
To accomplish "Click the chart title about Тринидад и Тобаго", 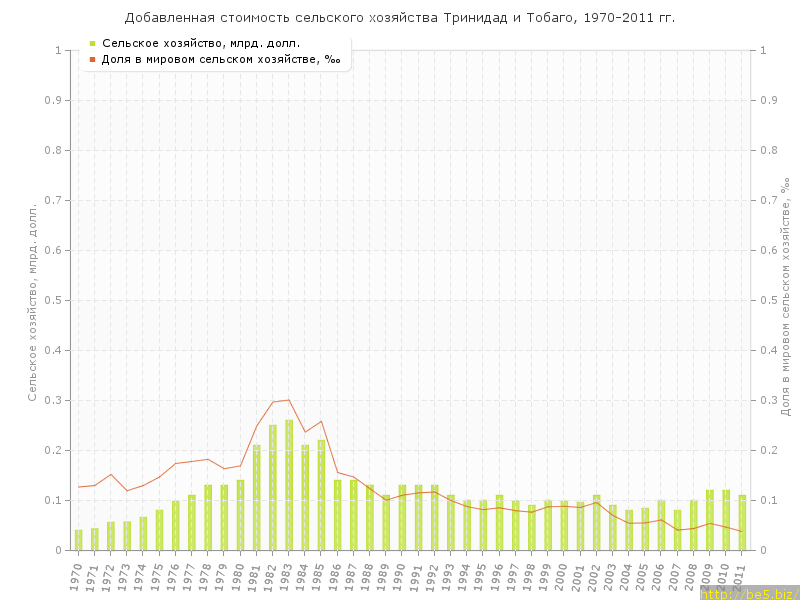I will [400, 17].
